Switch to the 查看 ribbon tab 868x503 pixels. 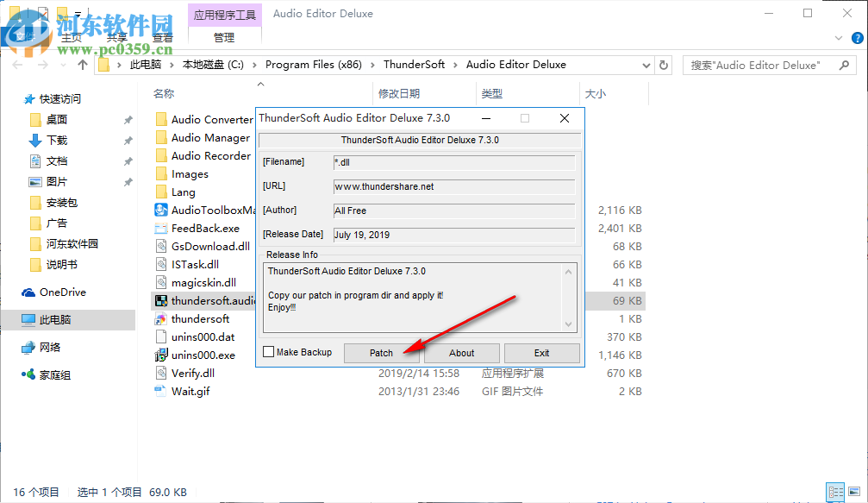pyautogui.click(x=163, y=37)
